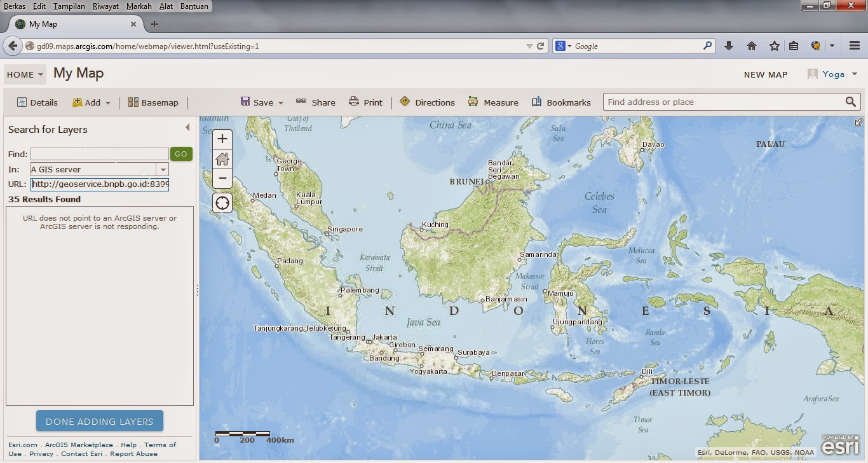Viewport: 868px width, 463px height.
Task: Click inside the URL field
Action: click(x=98, y=184)
